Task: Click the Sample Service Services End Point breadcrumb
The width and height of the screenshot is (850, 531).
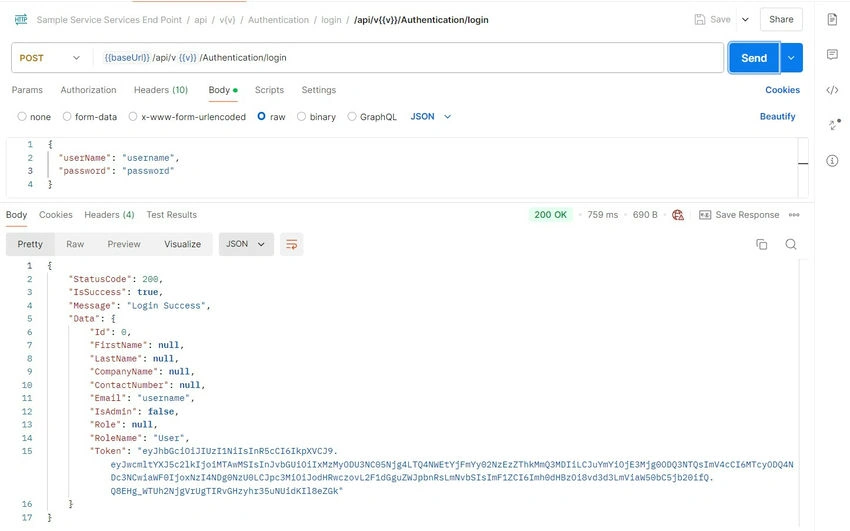Action: [x=109, y=20]
